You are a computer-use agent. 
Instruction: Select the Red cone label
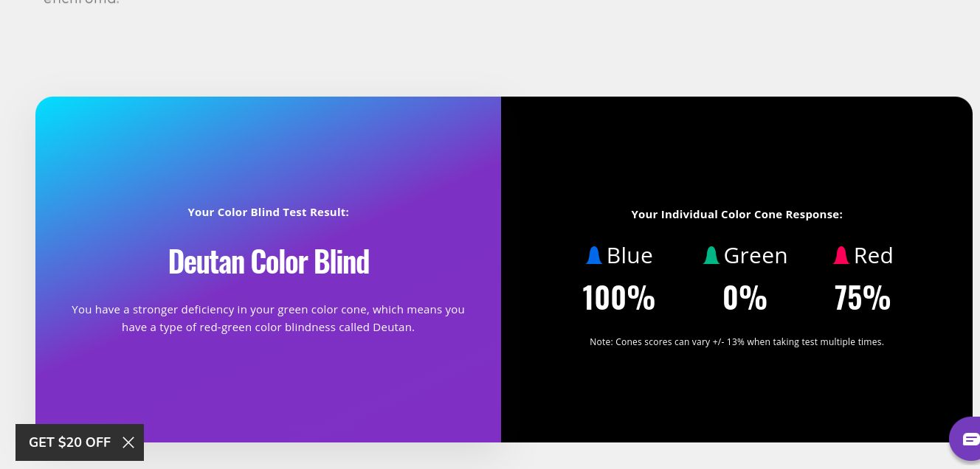point(874,255)
